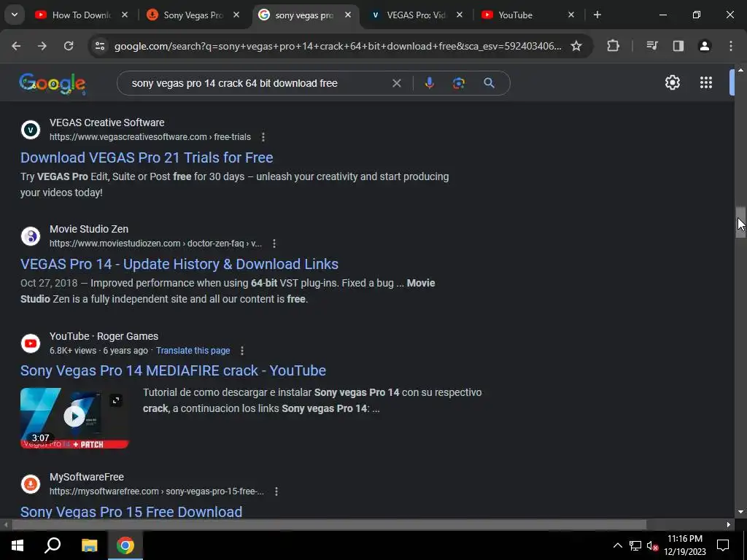
Task: Close the How To Download tab
Action: [x=125, y=15]
